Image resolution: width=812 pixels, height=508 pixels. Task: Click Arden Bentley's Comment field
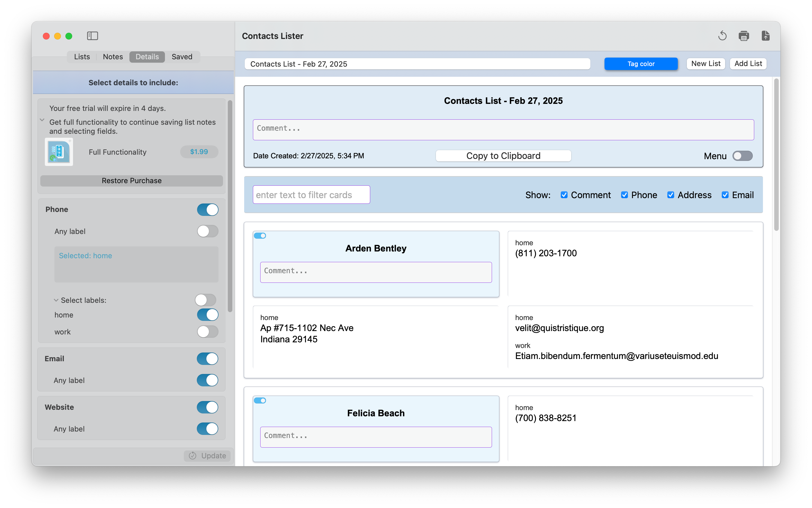(376, 272)
